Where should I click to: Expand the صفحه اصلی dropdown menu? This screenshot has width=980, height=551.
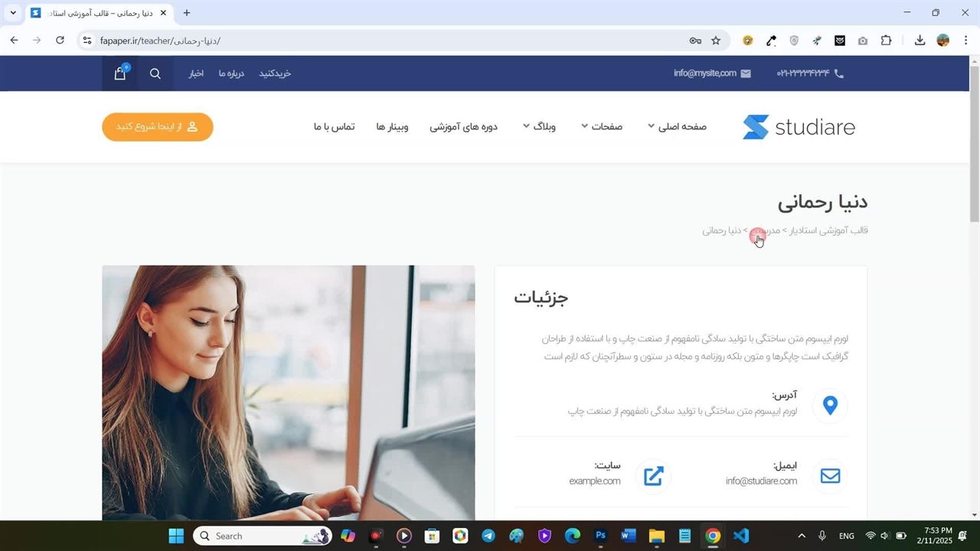pyautogui.click(x=677, y=126)
